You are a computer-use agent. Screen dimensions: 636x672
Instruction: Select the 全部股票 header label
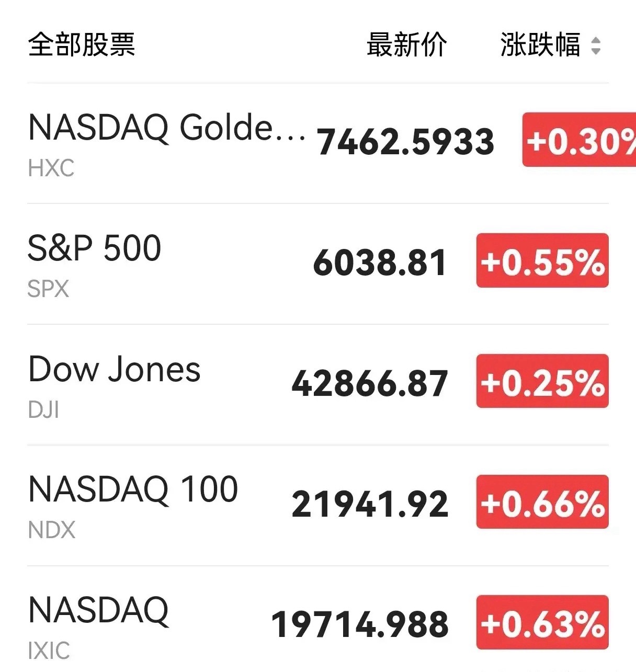tap(82, 44)
